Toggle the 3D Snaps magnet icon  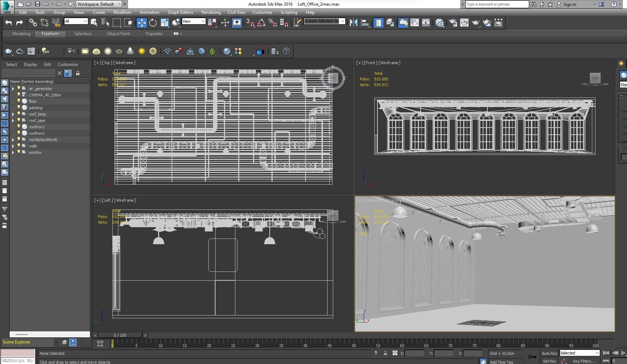(x=250, y=23)
